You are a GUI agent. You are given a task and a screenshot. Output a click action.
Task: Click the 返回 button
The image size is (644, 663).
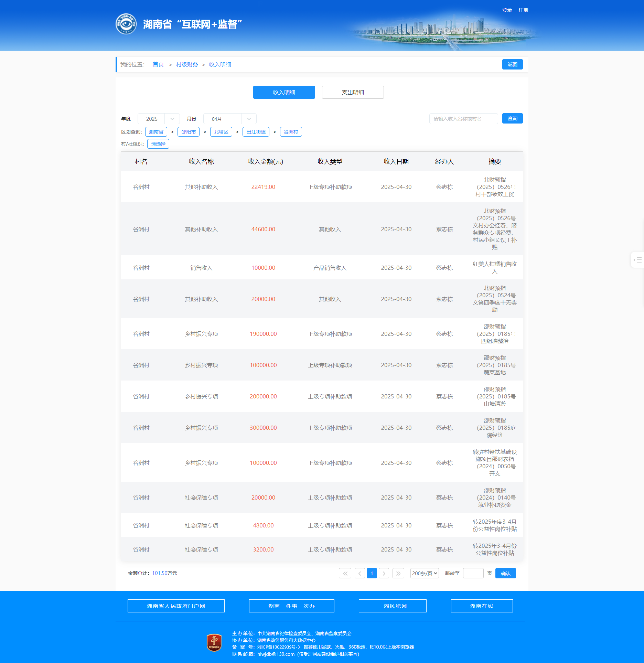pyautogui.click(x=513, y=64)
